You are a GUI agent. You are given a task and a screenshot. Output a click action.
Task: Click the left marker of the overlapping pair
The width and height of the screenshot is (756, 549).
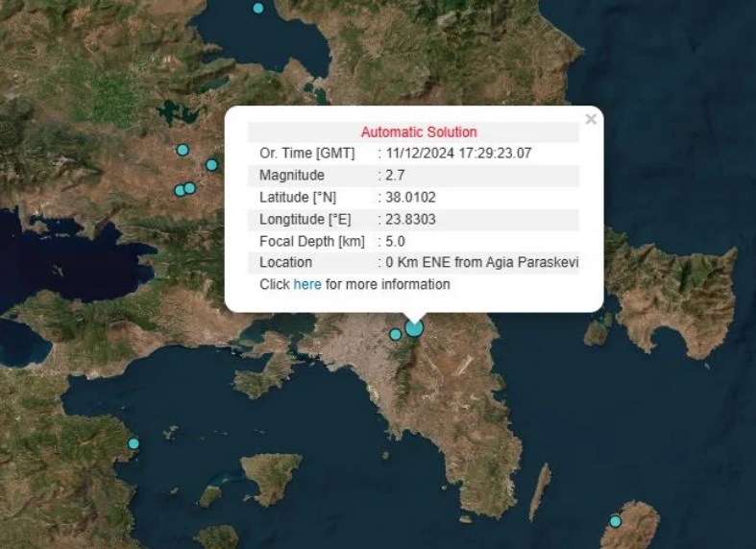click(179, 190)
